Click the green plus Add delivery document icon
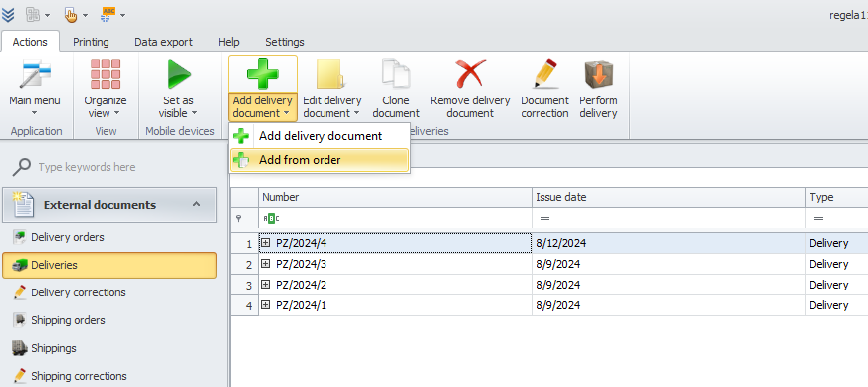The image size is (868, 387). [263, 74]
